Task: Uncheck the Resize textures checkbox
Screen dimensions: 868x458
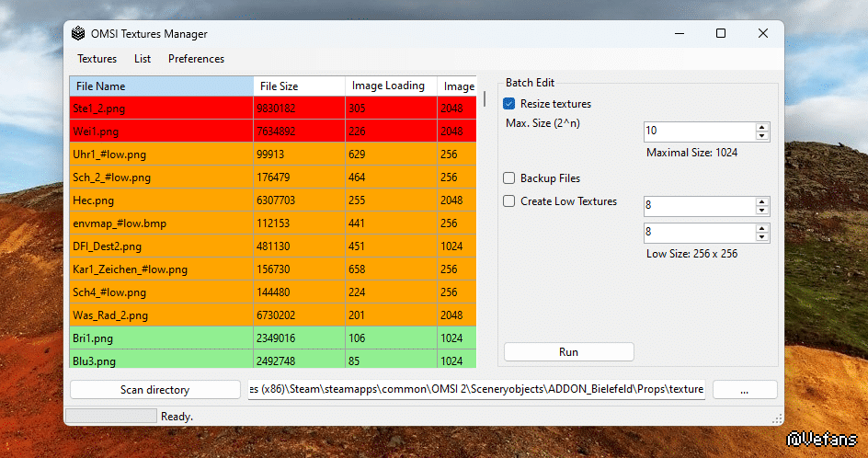Action: tap(509, 104)
